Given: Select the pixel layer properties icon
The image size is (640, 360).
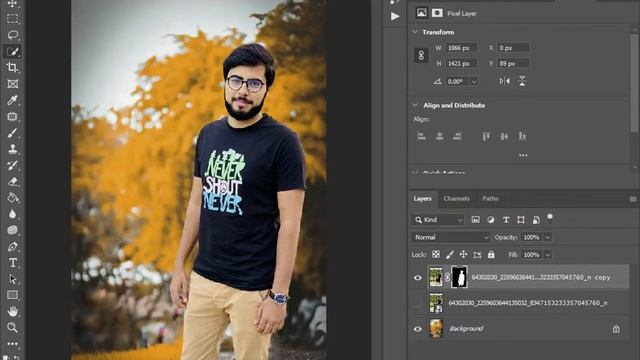Looking at the screenshot, I should pyautogui.click(x=422, y=13).
